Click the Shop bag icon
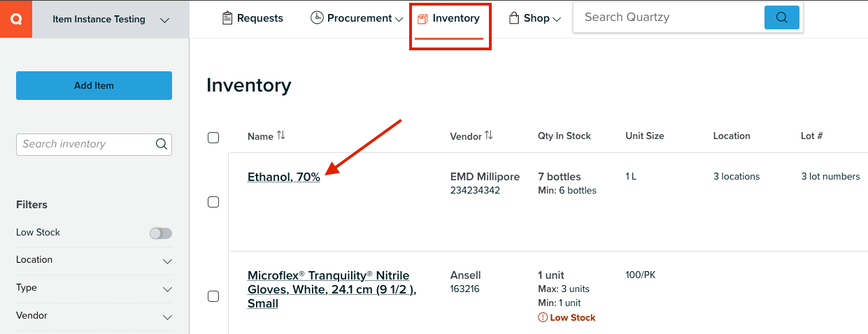The width and height of the screenshot is (868, 334). 514,18
